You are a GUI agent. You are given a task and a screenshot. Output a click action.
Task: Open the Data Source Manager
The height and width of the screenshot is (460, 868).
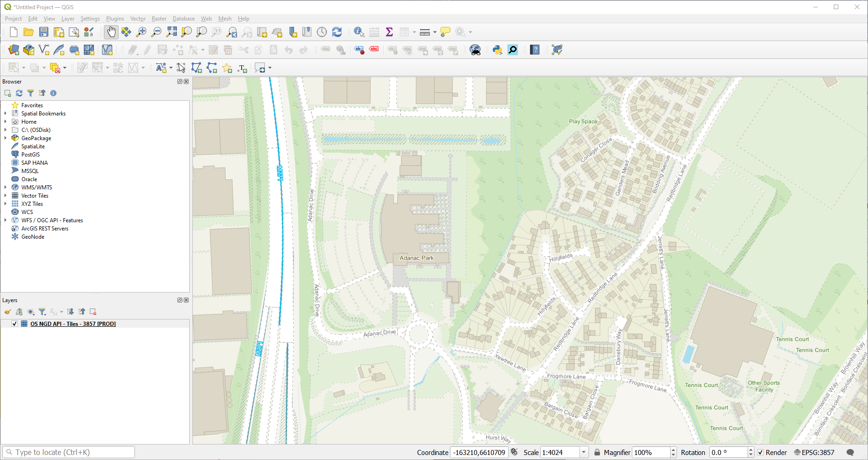click(13, 50)
